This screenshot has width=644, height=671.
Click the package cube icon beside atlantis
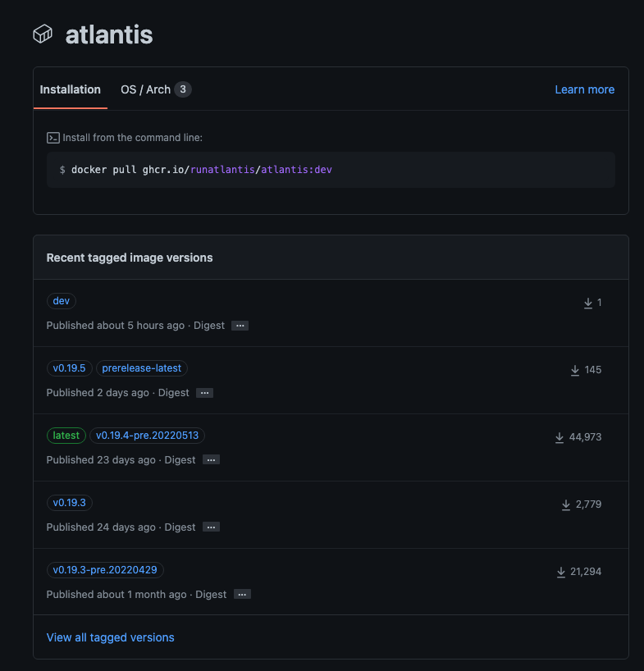click(42, 34)
